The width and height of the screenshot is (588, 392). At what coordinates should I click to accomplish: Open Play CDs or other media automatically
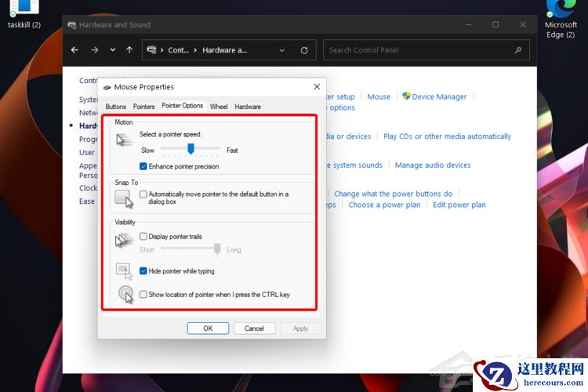click(x=447, y=136)
